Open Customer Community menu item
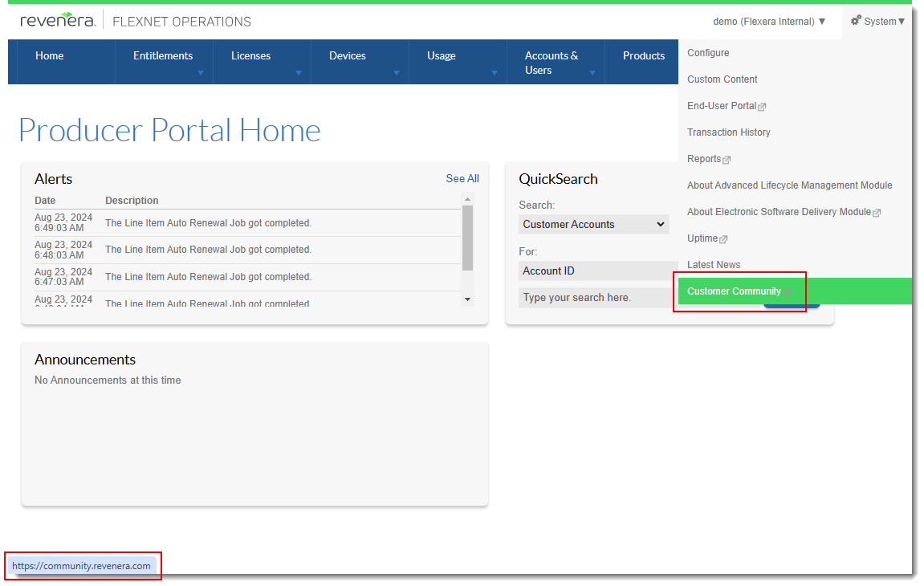Viewport: 924px width, 586px height. [734, 291]
